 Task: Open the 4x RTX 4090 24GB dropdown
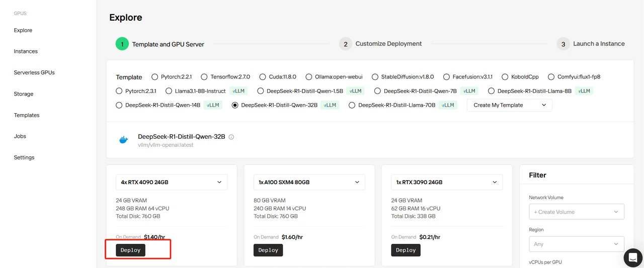pos(172,182)
